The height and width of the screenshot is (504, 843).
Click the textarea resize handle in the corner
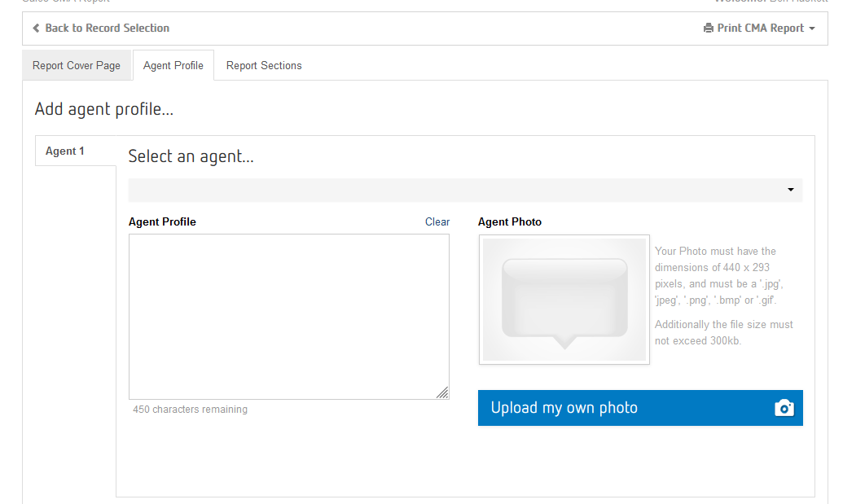pyautogui.click(x=442, y=392)
